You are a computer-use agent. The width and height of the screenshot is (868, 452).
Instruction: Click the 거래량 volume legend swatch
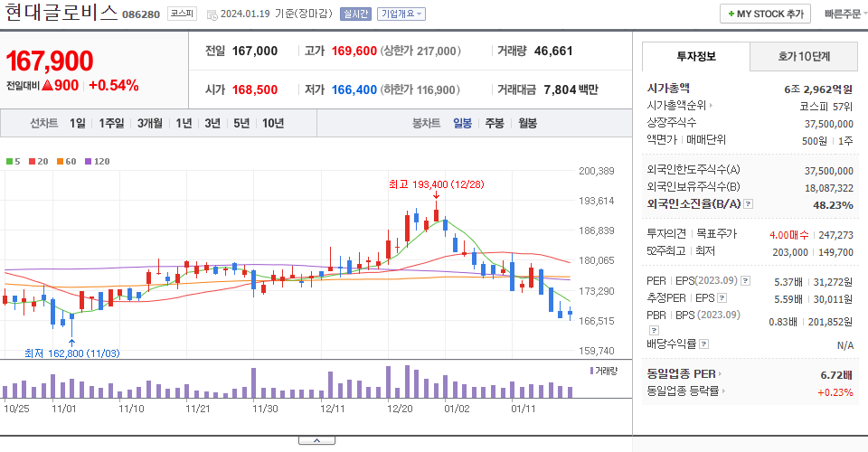(x=591, y=371)
